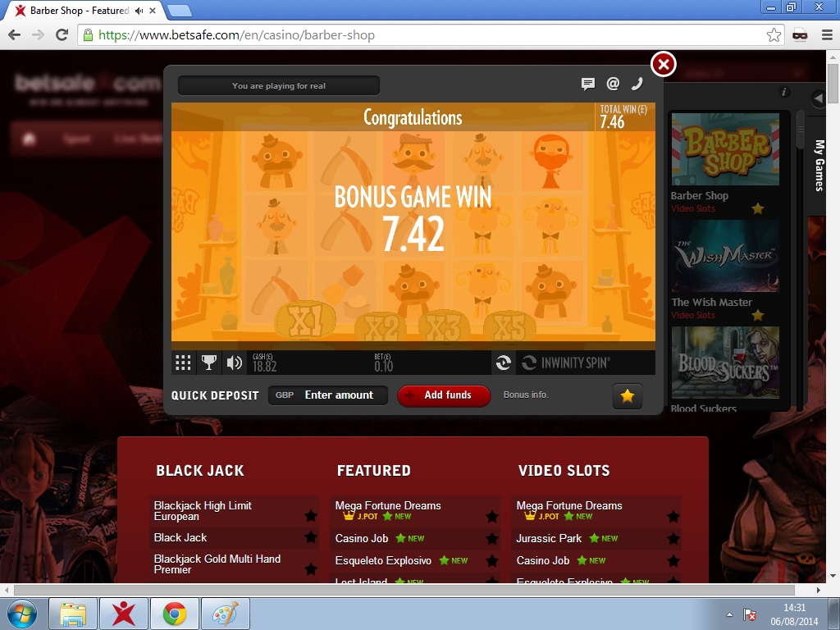Click the browser forward arrow
The width and height of the screenshot is (840, 630).
[38, 35]
